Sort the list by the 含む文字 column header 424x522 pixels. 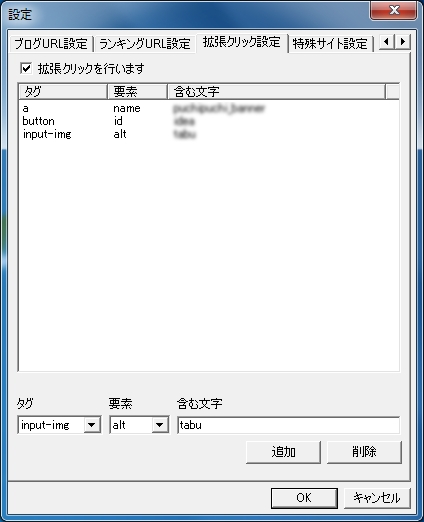point(276,91)
